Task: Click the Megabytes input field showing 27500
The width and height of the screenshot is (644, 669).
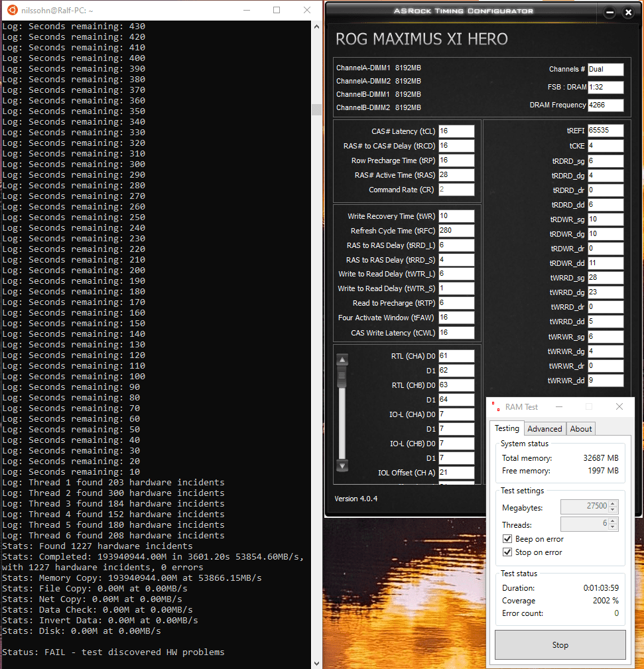Action: tap(585, 507)
